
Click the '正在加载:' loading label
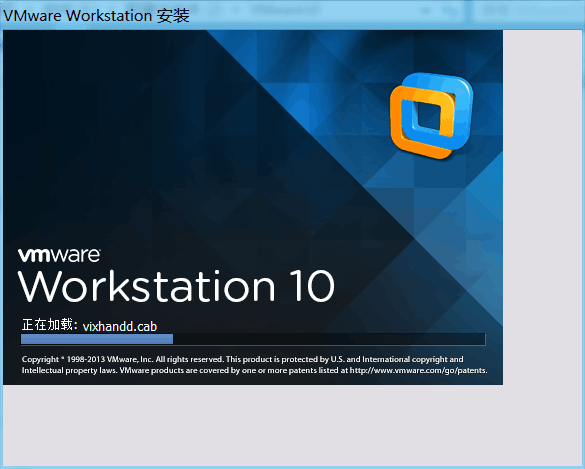tap(50, 325)
